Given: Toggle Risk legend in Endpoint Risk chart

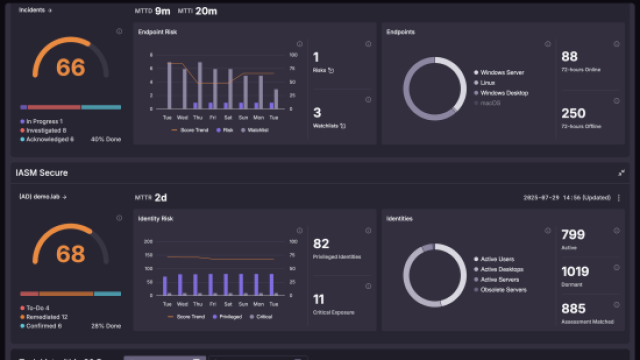Looking at the screenshot, I should 225,130.
